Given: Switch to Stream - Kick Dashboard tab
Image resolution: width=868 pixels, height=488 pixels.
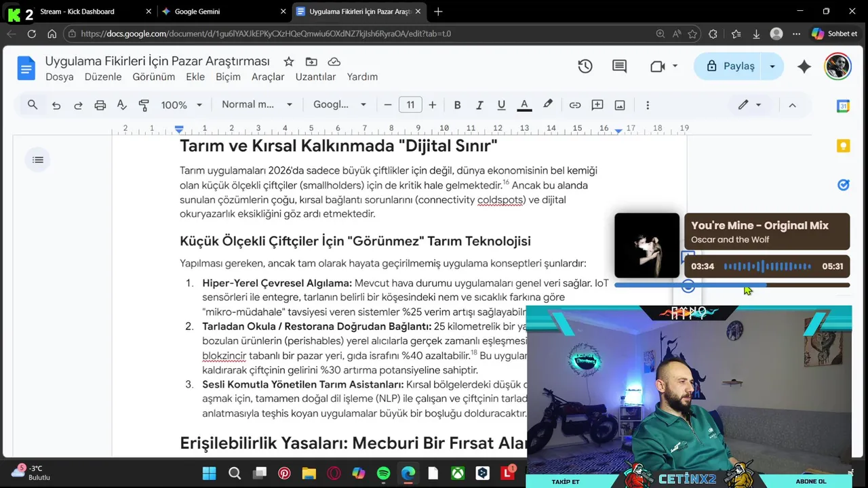Looking at the screenshot, I should [x=76, y=12].
